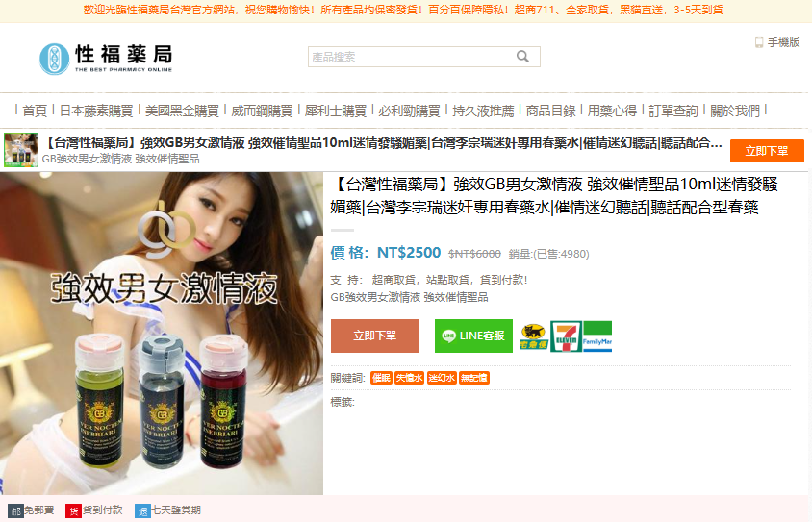Click the small product thumbnail in the banner
The width and height of the screenshot is (812, 522).
click(x=21, y=150)
